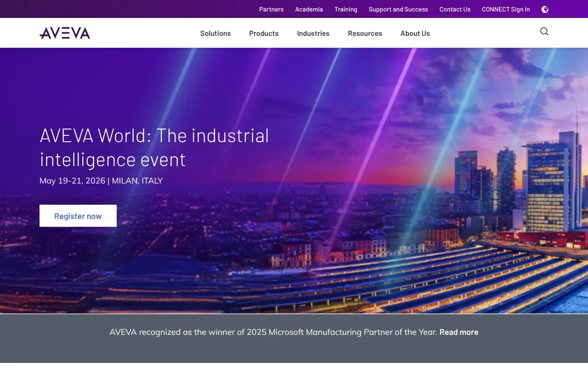Image resolution: width=588 pixels, height=368 pixels.
Task: Click the search magnifier icon
Action: pyautogui.click(x=544, y=31)
